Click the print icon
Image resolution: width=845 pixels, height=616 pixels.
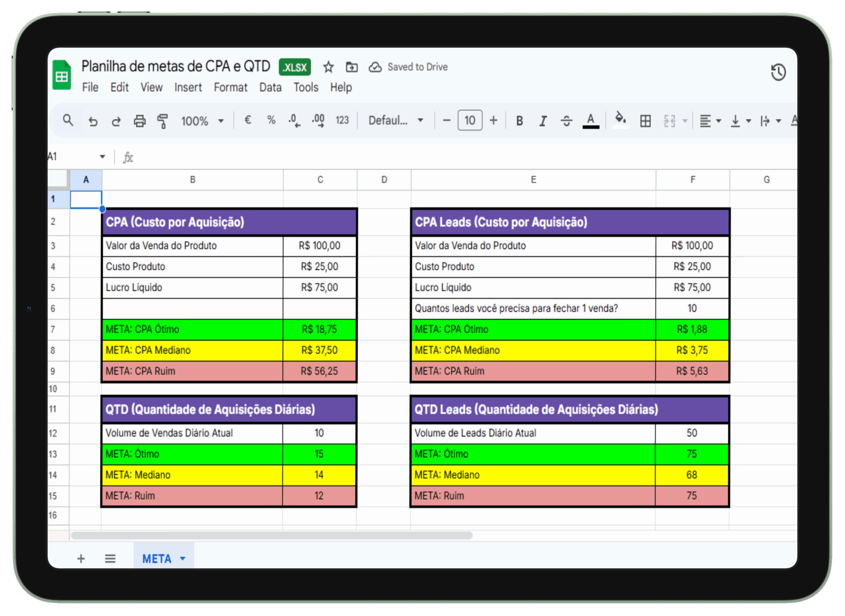point(140,121)
